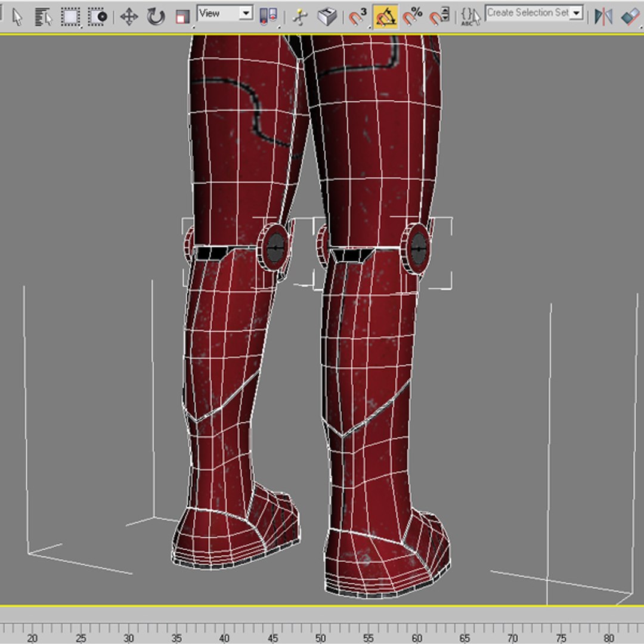Toggle Window/Crossing selection mode
This screenshot has height=644, width=644.
[98, 17]
